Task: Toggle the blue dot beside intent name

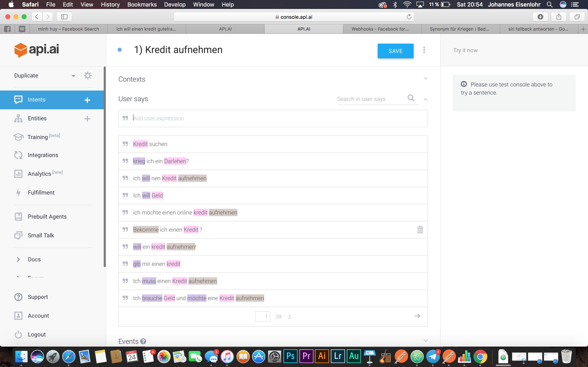Action: [x=120, y=50]
